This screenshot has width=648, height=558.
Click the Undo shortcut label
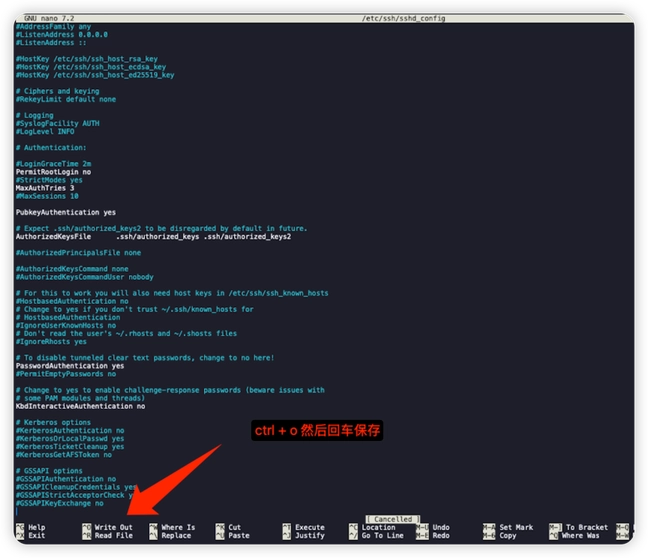click(x=441, y=527)
